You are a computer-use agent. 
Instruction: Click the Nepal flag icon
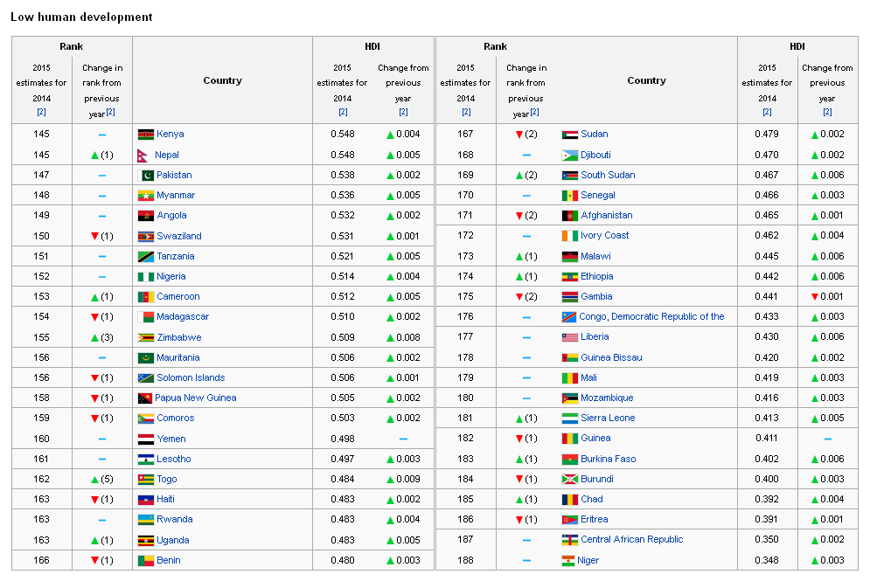pyautogui.click(x=143, y=156)
